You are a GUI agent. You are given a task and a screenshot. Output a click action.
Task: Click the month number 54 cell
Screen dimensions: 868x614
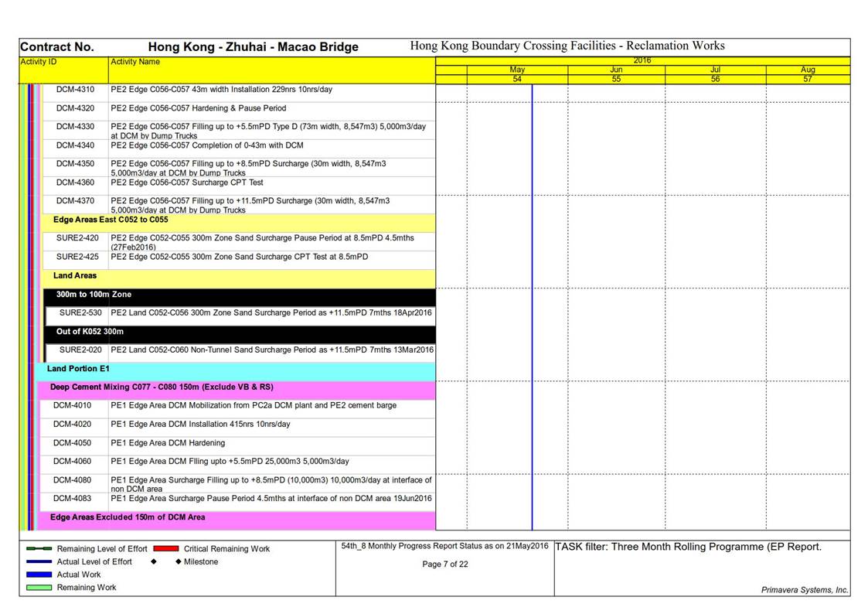[x=517, y=79]
